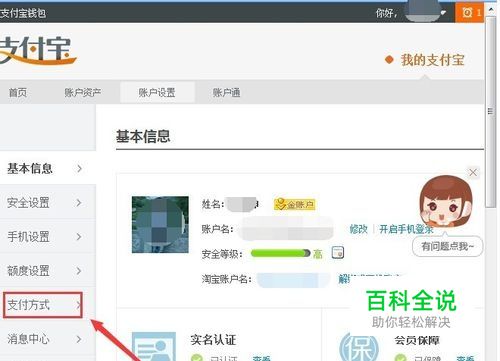
Task: Click the 修改 link next to account name
Action: pos(359,229)
